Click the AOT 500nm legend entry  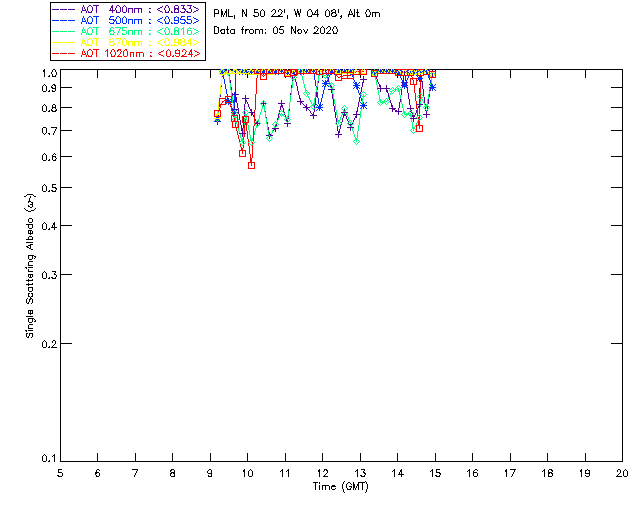point(126,20)
